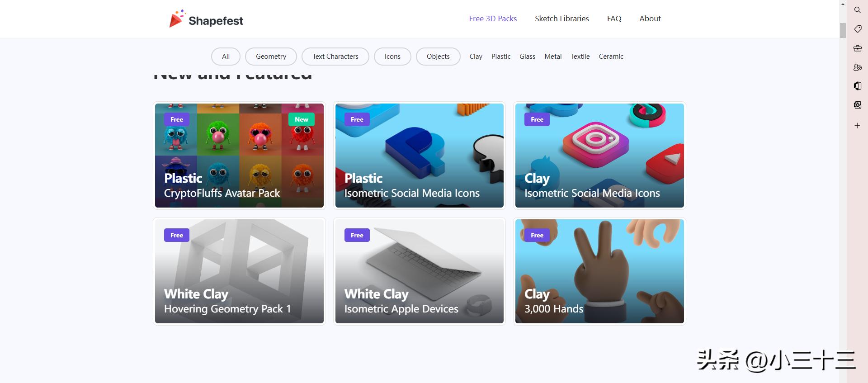Image resolution: width=868 pixels, height=383 pixels.
Task: Click the plus icon to add sidebar app
Action: click(x=857, y=126)
